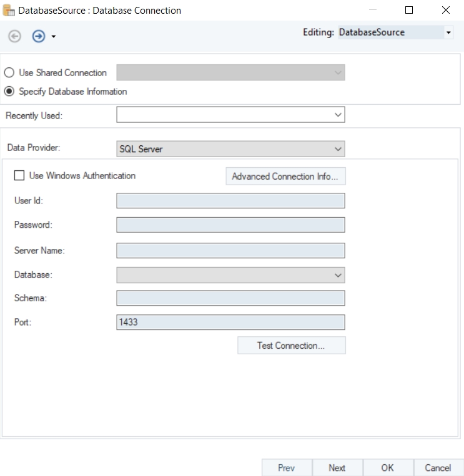Click the back navigation arrow icon

(15, 37)
